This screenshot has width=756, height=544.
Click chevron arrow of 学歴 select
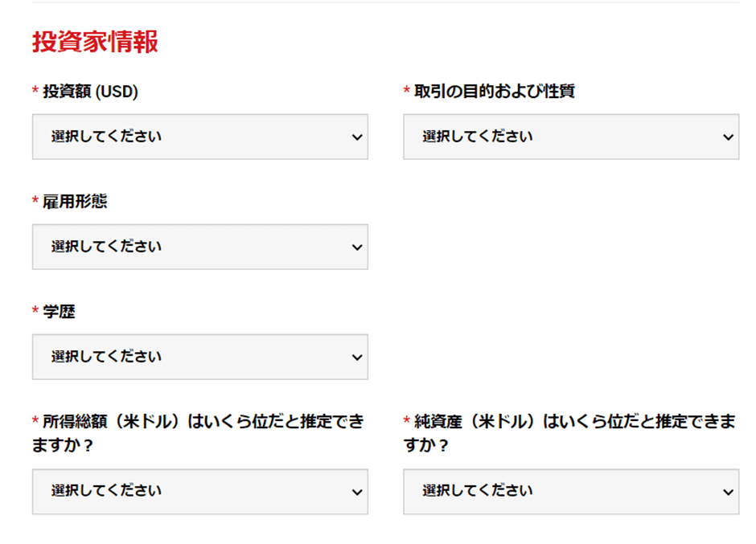point(357,357)
